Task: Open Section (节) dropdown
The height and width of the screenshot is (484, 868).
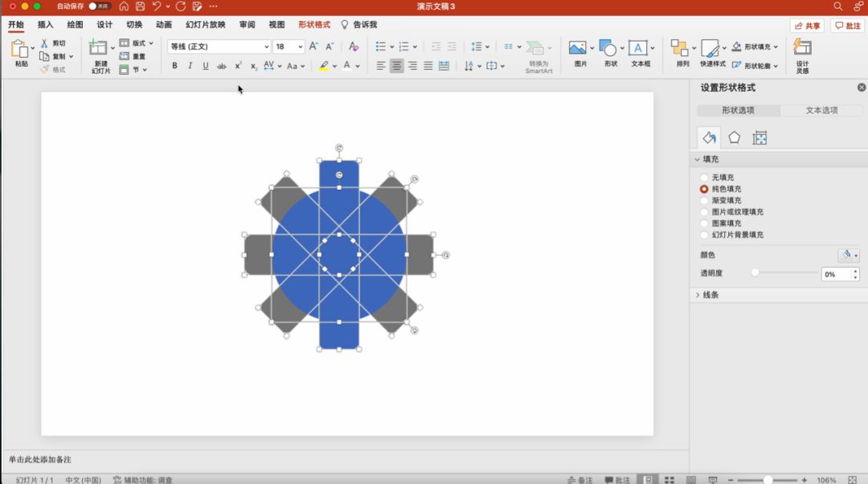Action: coord(133,70)
